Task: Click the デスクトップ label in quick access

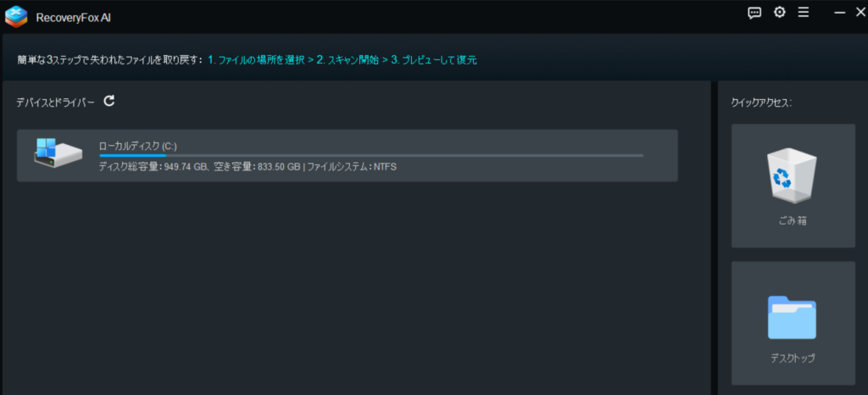Action: (x=793, y=359)
